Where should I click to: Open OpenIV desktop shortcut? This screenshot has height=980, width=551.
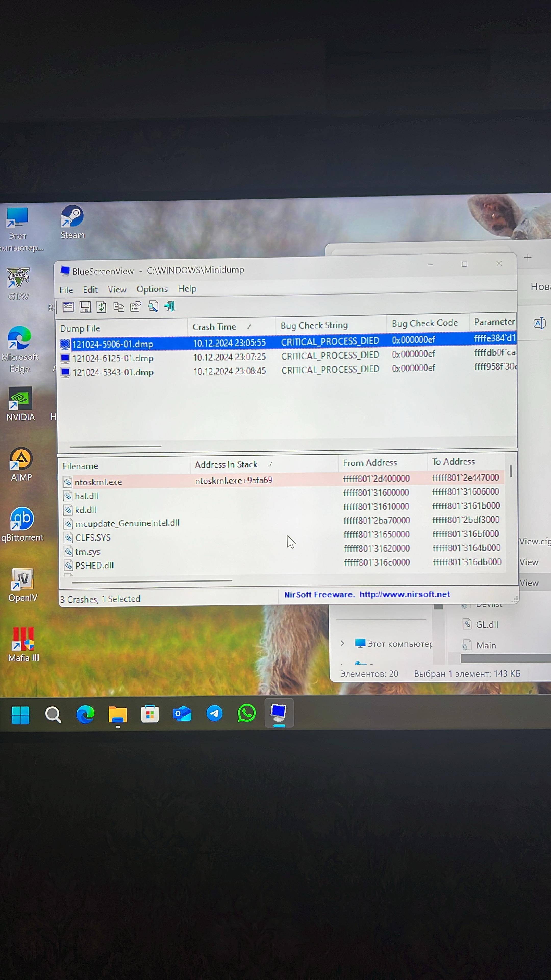tap(23, 585)
